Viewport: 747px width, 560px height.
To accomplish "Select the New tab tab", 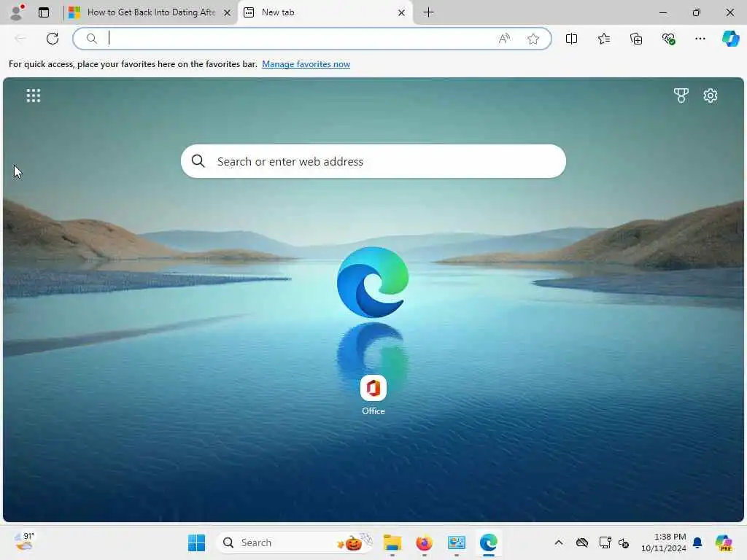I will [x=325, y=12].
